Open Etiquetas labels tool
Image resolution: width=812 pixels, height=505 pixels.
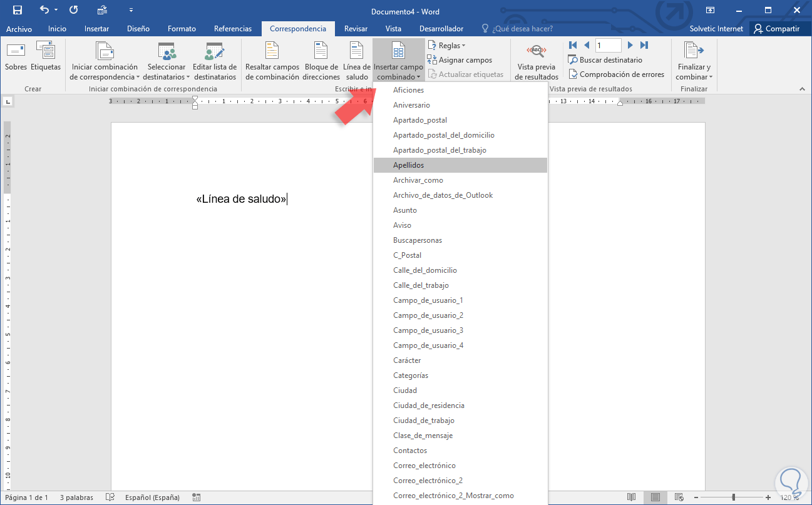click(46, 57)
